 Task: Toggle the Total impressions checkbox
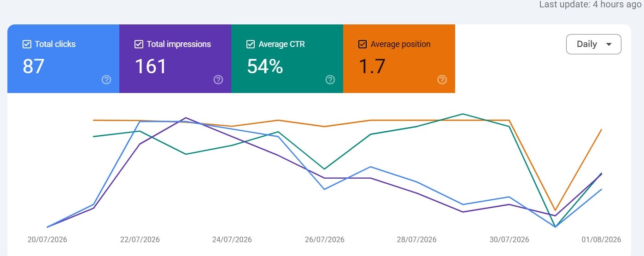[139, 44]
